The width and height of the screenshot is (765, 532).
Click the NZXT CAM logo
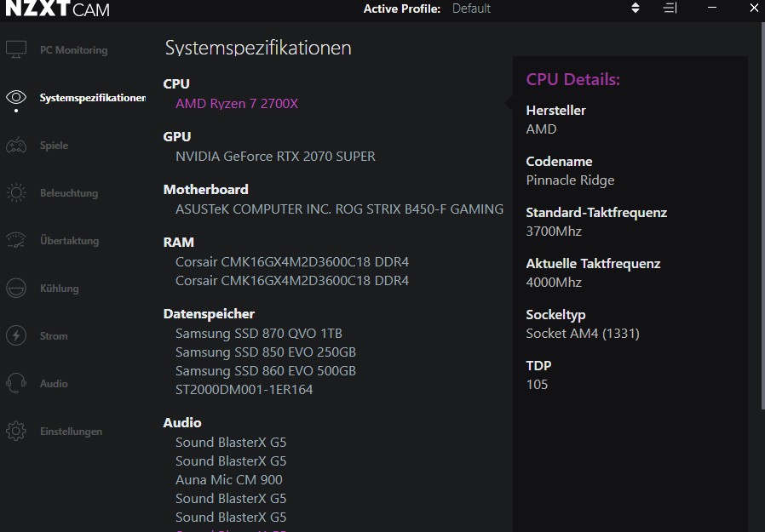click(56, 9)
